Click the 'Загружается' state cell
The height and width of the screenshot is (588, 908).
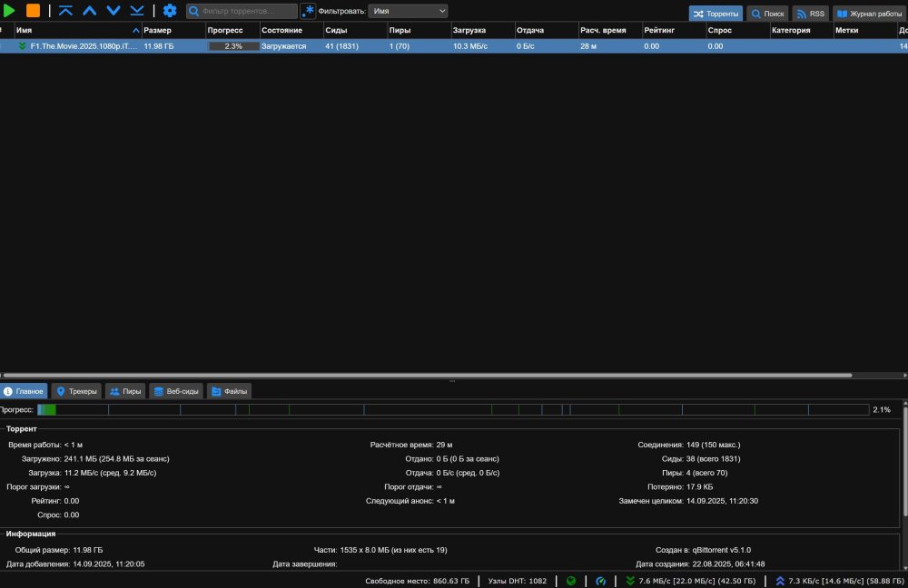coord(283,46)
